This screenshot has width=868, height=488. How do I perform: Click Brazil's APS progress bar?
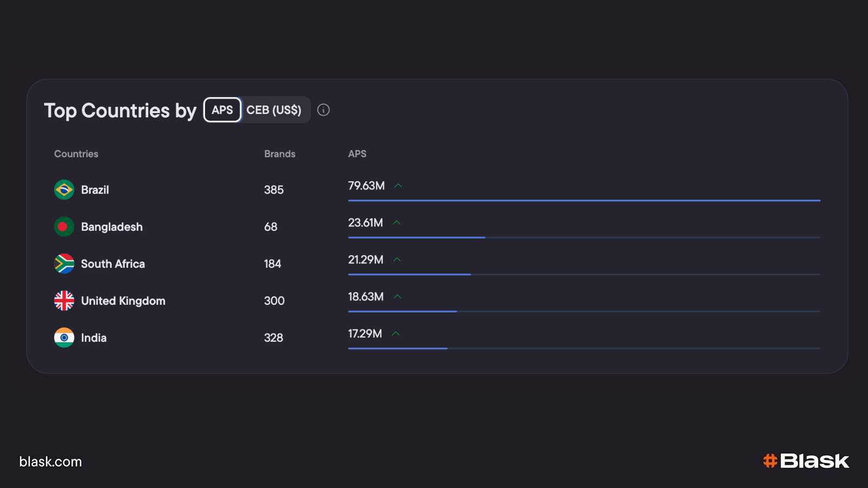[584, 201]
